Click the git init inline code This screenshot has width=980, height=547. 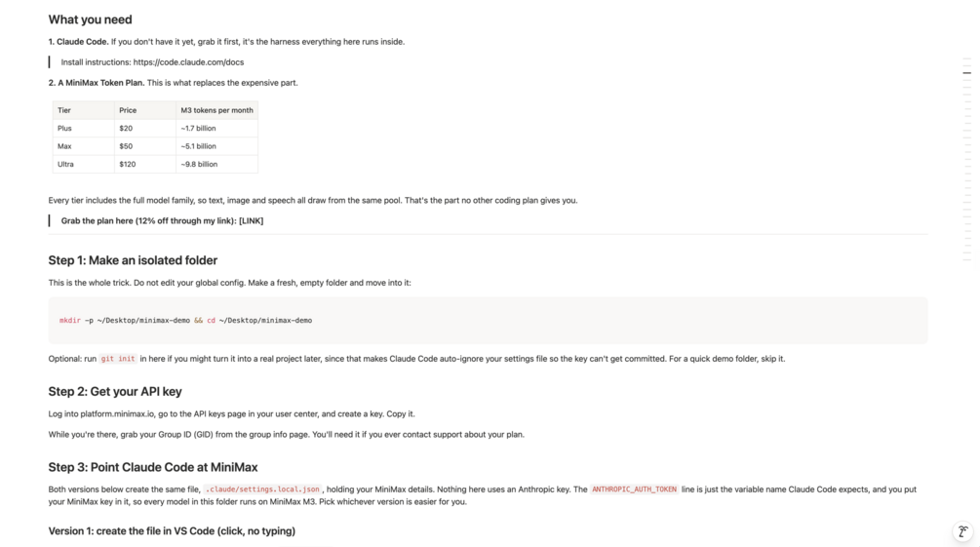click(117, 359)
